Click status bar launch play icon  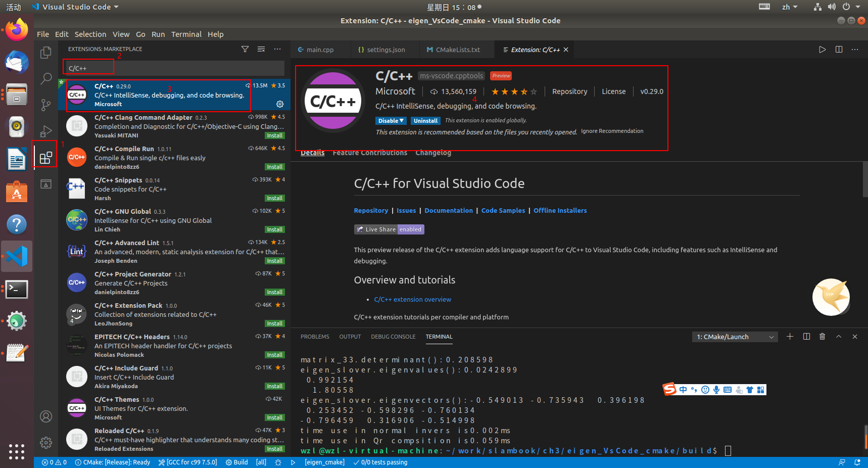293,462
